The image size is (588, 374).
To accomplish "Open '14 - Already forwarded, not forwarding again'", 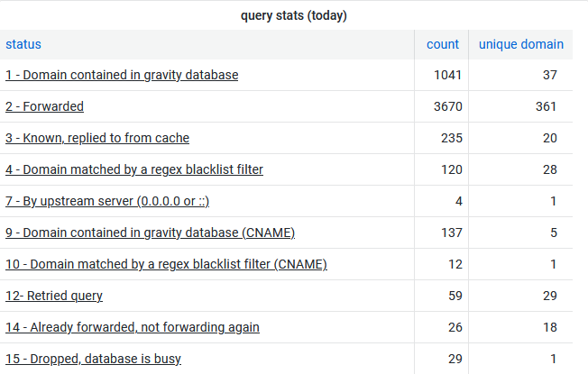I will [x=133, y=327].
